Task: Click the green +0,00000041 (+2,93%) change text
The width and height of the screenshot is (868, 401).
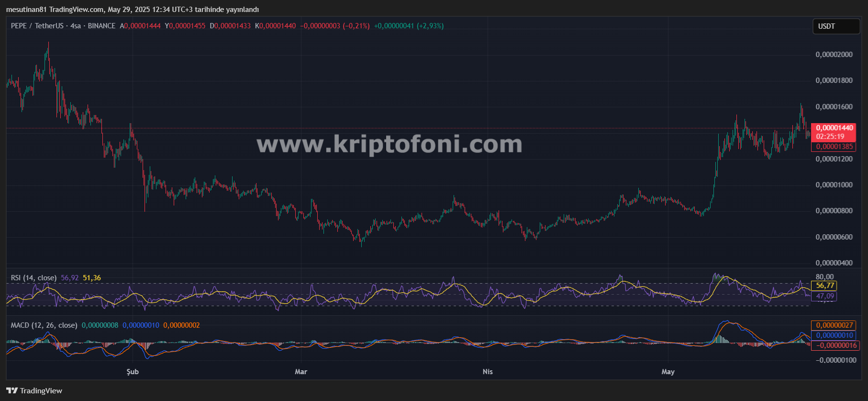Action: tap(409, 26)
